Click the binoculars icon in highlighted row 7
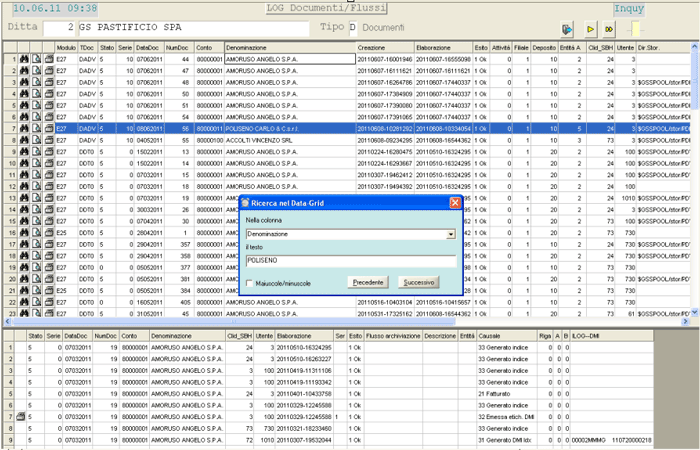Image resolution: width=700 pixels, height=450 pixels. 23,129
